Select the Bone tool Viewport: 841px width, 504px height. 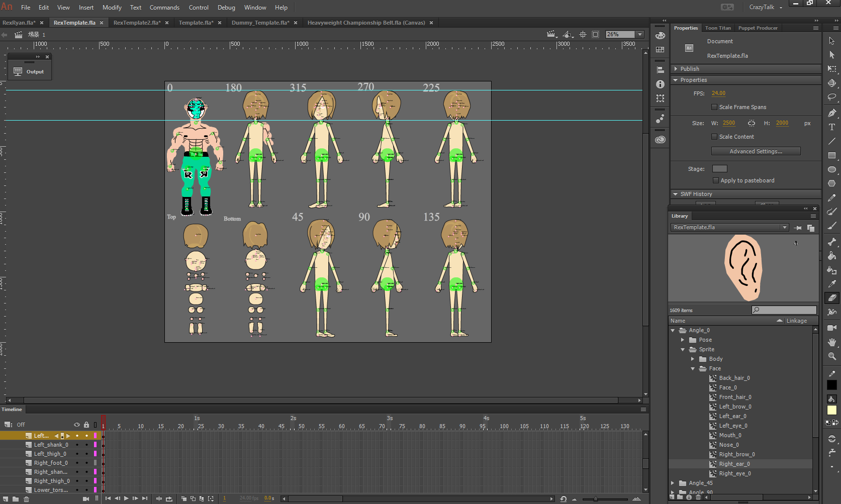point(832,242)
